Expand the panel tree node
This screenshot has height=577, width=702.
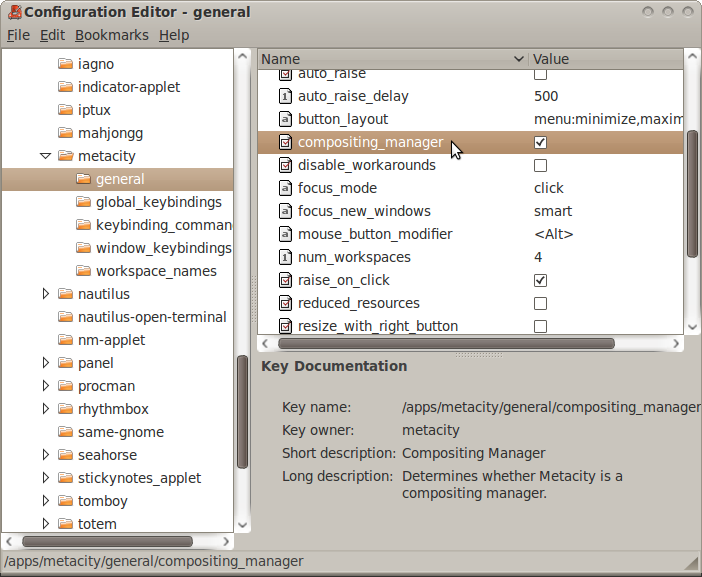pos(46,363)
